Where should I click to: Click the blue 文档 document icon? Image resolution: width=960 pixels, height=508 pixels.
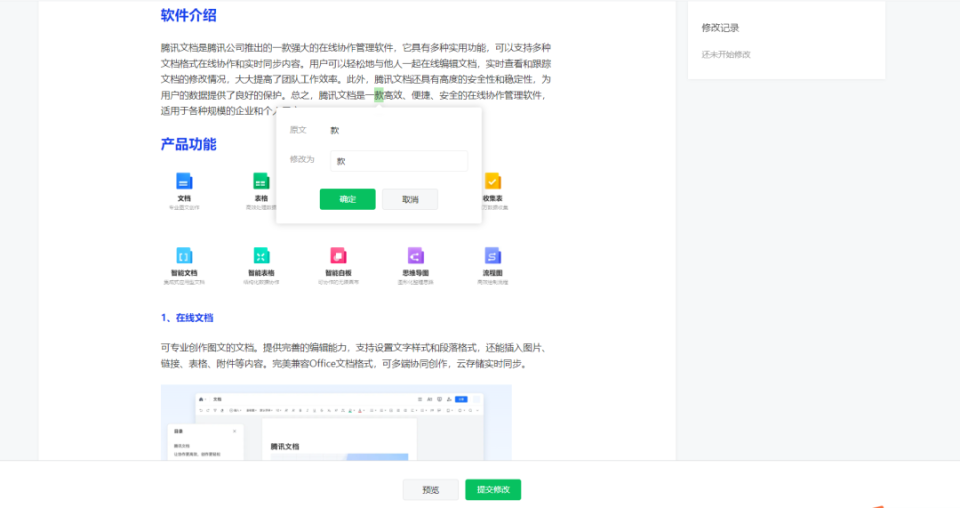(184, 181)
